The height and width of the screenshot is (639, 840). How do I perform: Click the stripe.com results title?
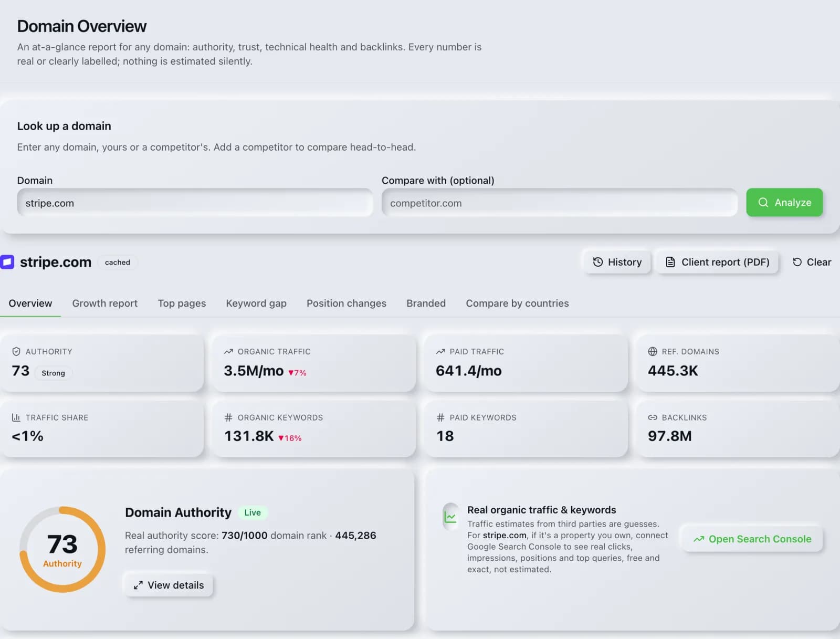click(x=56, y=262)
